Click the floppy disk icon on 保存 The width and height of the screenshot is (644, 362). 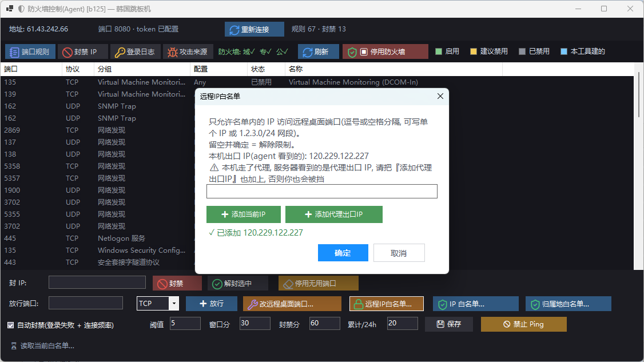click(x=440, y=324)
